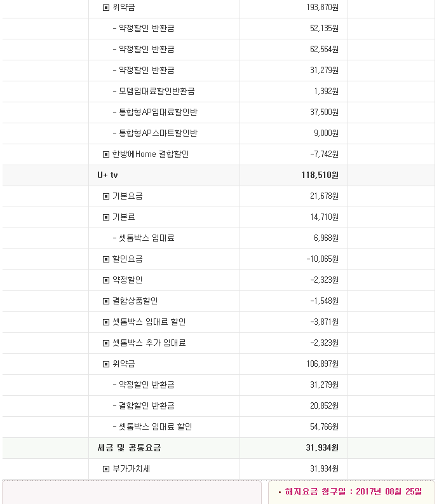Click the square icon next to 기본요금
This screenshot has width=439, height=504.
[106, 196]
